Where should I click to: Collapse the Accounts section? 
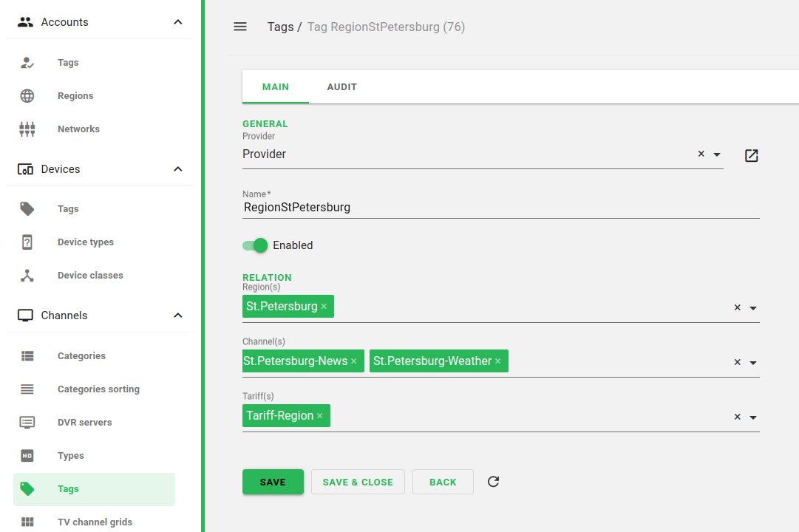point(177,22)
